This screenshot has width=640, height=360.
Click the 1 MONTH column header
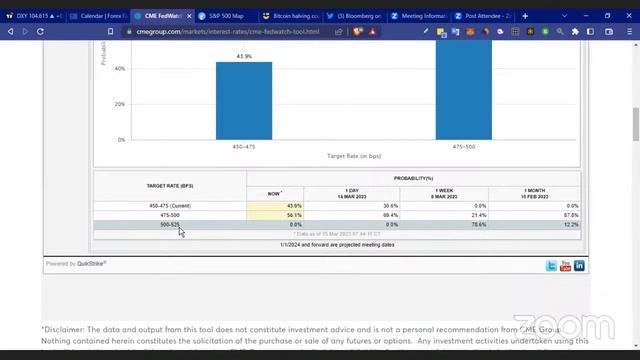click(534, 193)
